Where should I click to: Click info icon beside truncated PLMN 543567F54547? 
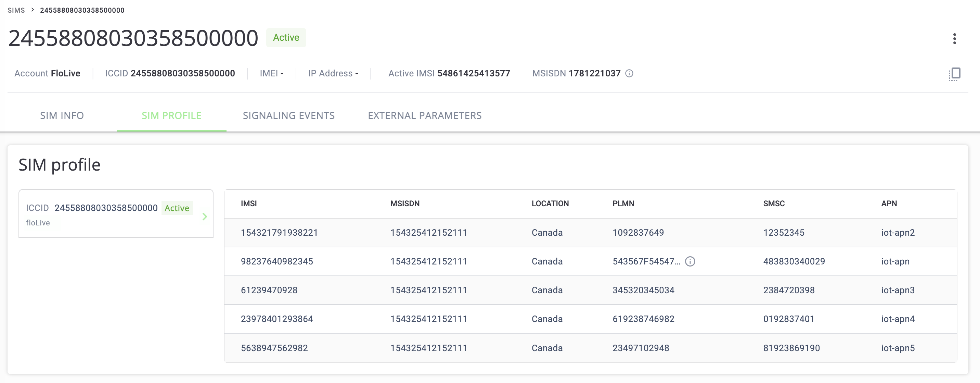690,261
